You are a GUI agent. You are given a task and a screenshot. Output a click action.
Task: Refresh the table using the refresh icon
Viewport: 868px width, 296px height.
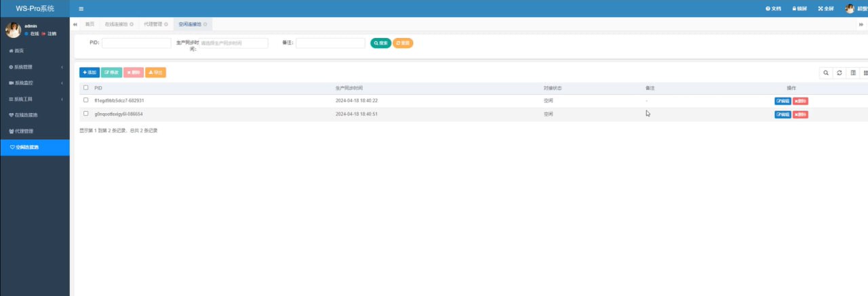pyautogui.click(x=840, y=72)
